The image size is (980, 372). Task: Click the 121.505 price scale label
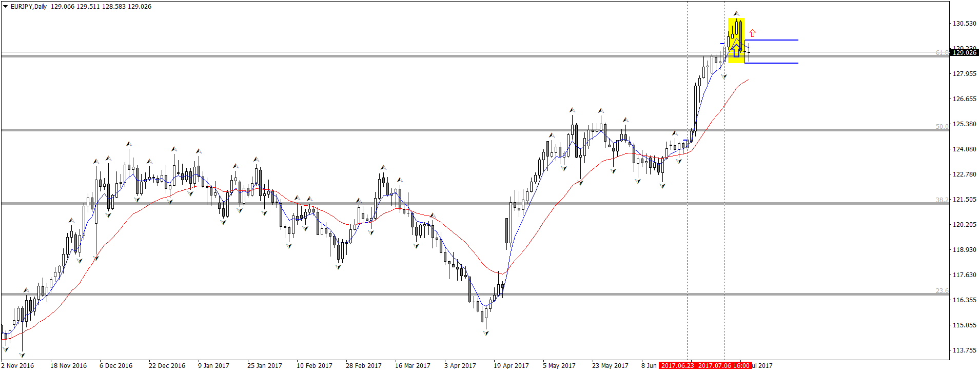(964, 200)
